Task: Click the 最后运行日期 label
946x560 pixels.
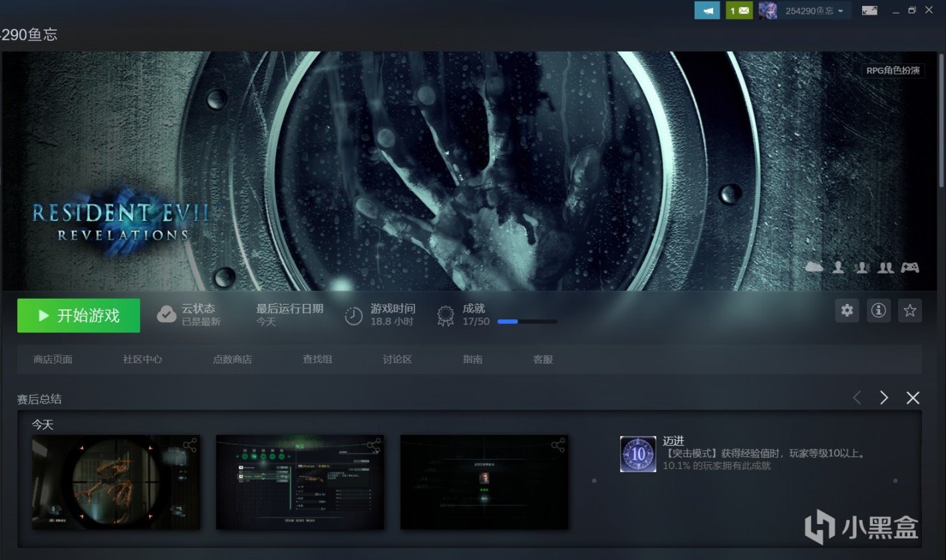Action: pos(289,309)
